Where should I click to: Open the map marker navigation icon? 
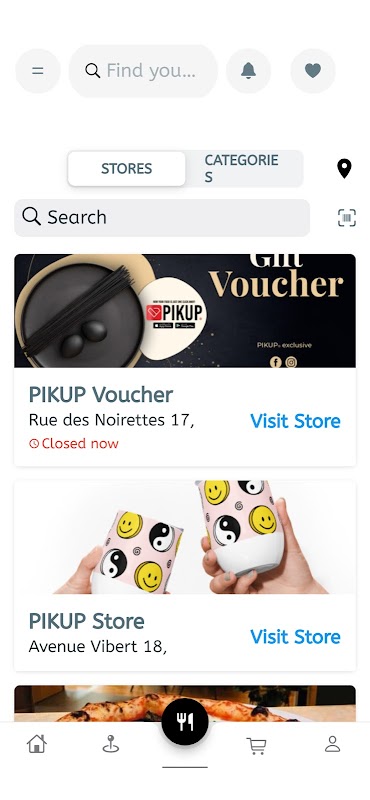tap(111, 744)
